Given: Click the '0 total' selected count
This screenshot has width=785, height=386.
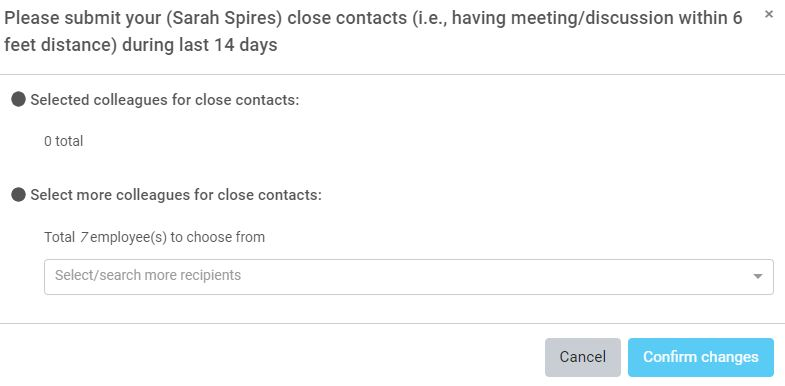Looking at the screenshot, I should (64, 141).
